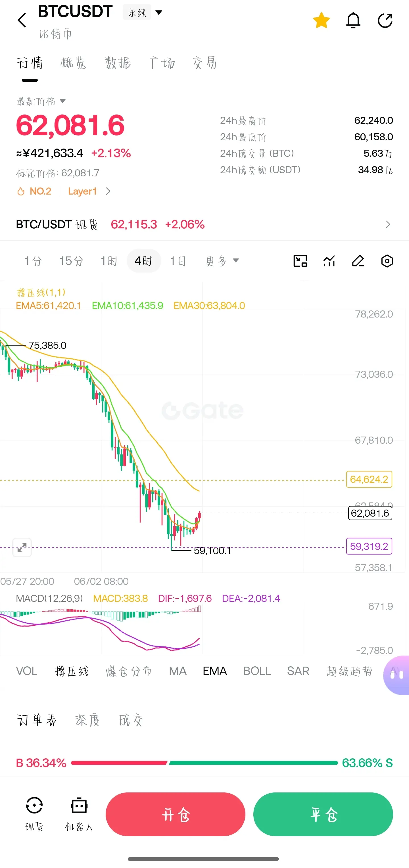Toggle the BOLL indicator

(x=257, y=671)
